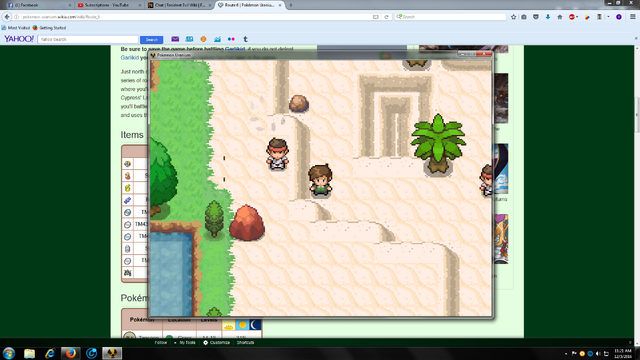Close the Facebook tab

[70, 5]
